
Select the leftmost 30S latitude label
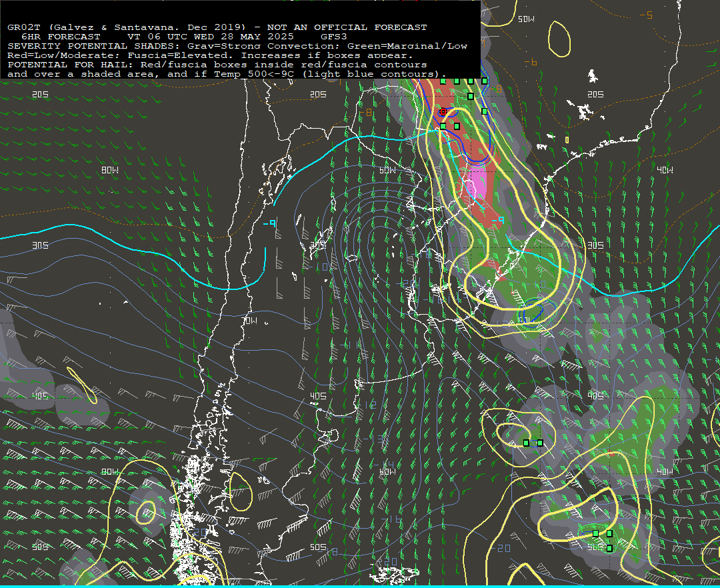pyautogui.click(x=40, y=245)
